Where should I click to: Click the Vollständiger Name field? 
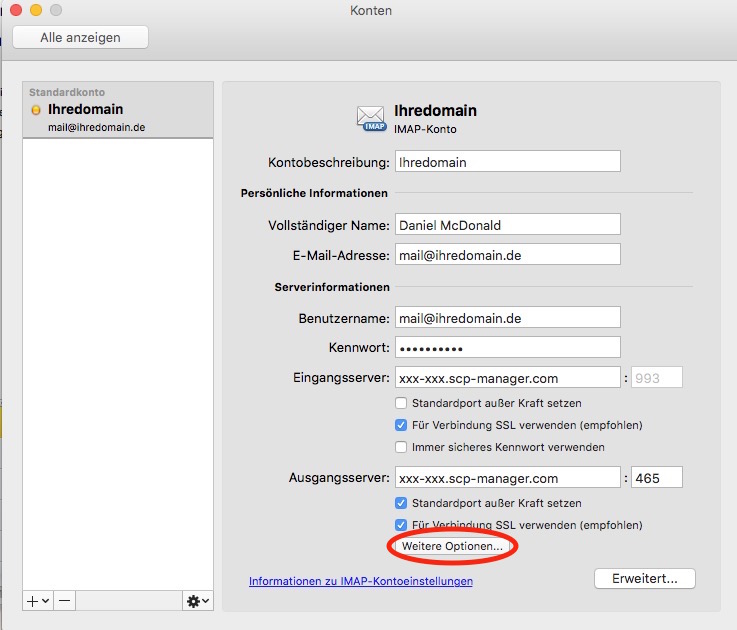click(507, 225)
